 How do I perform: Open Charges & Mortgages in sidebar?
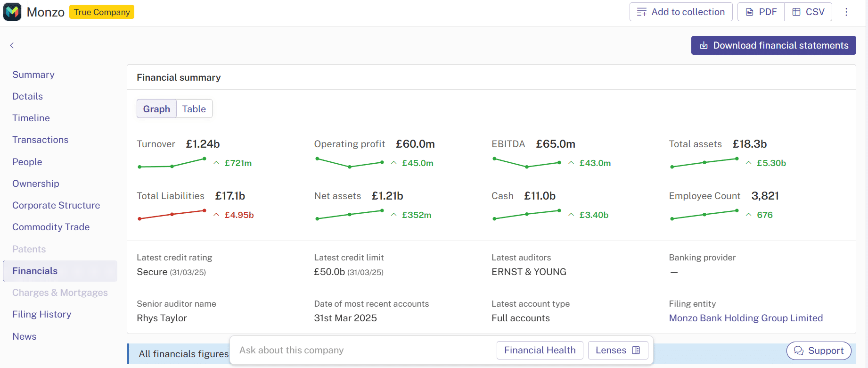tap(60, 293)
